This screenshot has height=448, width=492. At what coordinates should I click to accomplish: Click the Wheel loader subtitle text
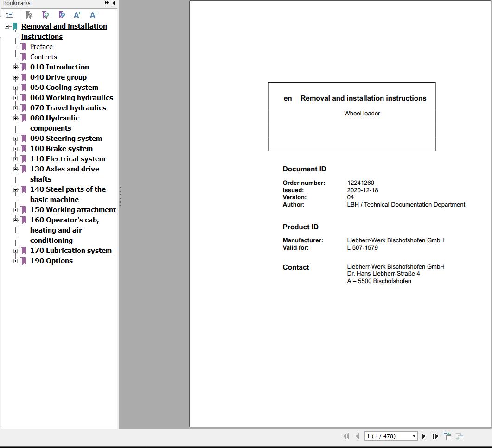(362, 114)
